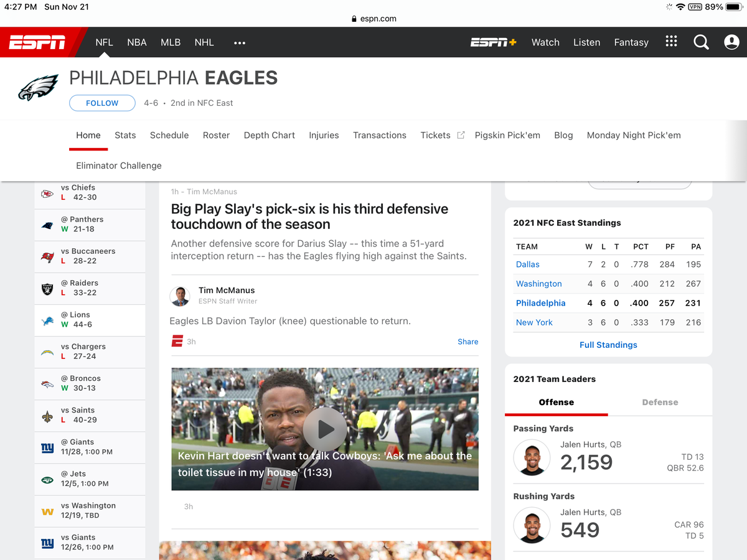Open the Full Standings link
This screenshot has height=560, width=747.
point(608,345)
